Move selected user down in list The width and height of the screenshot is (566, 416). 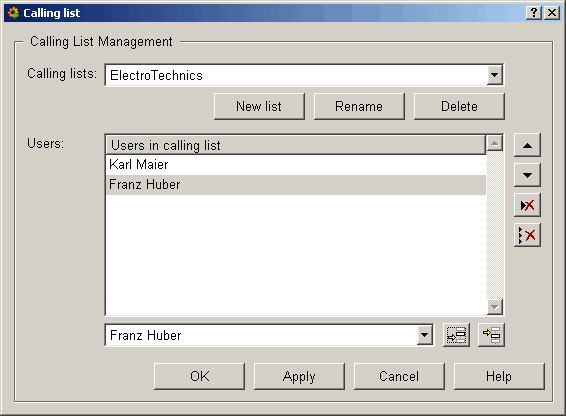coord(527,175)
